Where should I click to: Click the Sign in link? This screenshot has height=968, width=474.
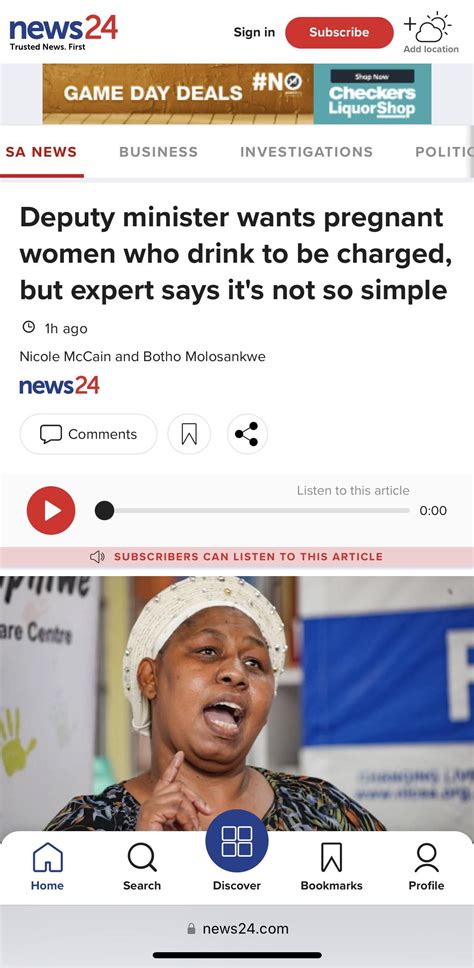coord(254,32)
